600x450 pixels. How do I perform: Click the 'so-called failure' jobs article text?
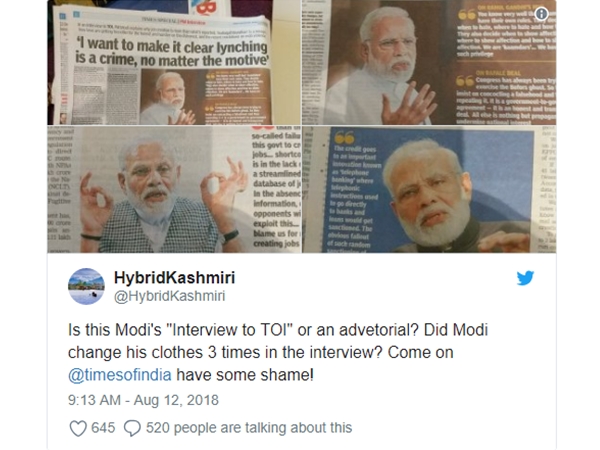276,189
